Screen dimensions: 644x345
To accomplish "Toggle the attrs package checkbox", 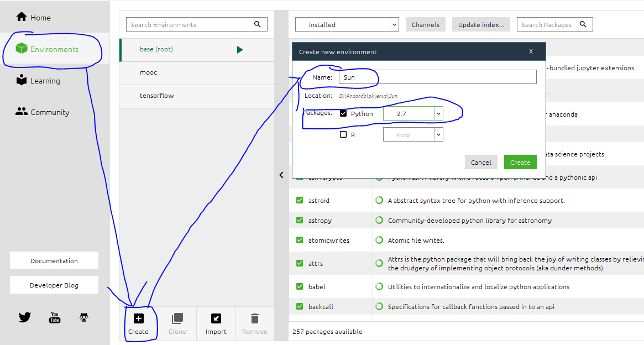I will coord(300,263).
